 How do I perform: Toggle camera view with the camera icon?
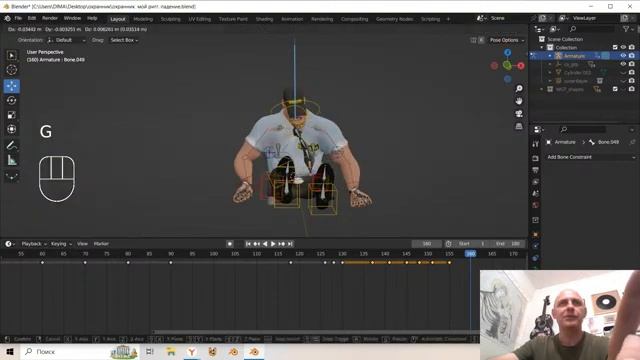tap(519, 113)
